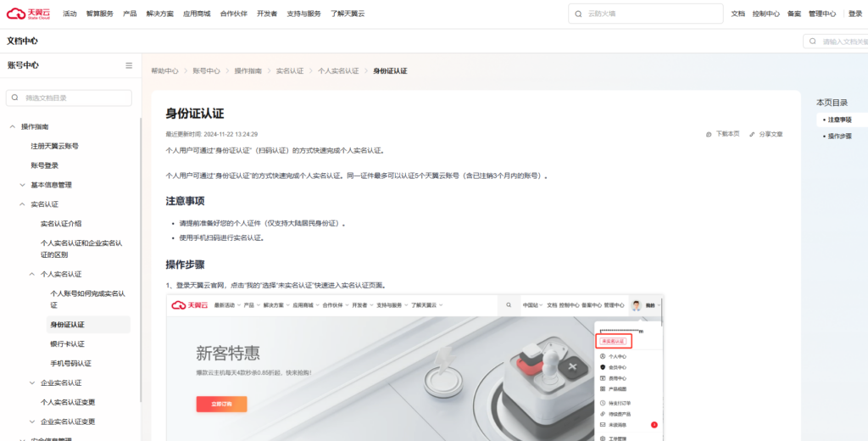Expand the 基本信息管理 tree node
The width and height of the screenshot is (868, 441).
click(x=22, y=185)
